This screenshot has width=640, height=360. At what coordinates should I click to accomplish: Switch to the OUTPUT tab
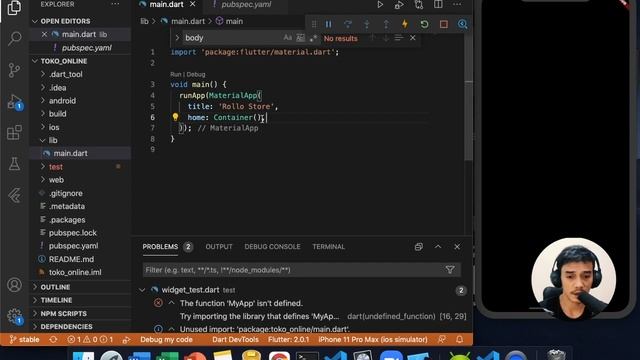pos(219,247)
